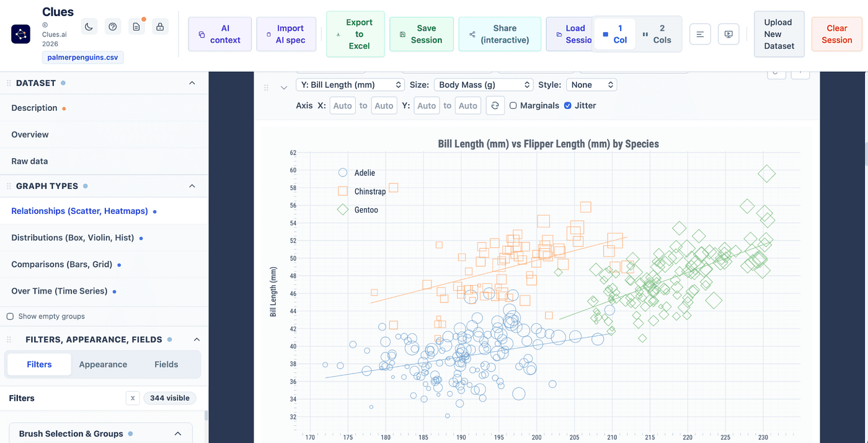This screenshot has width=868, height=443.
Task: Clear filters with the x icon
Action: 132,398
